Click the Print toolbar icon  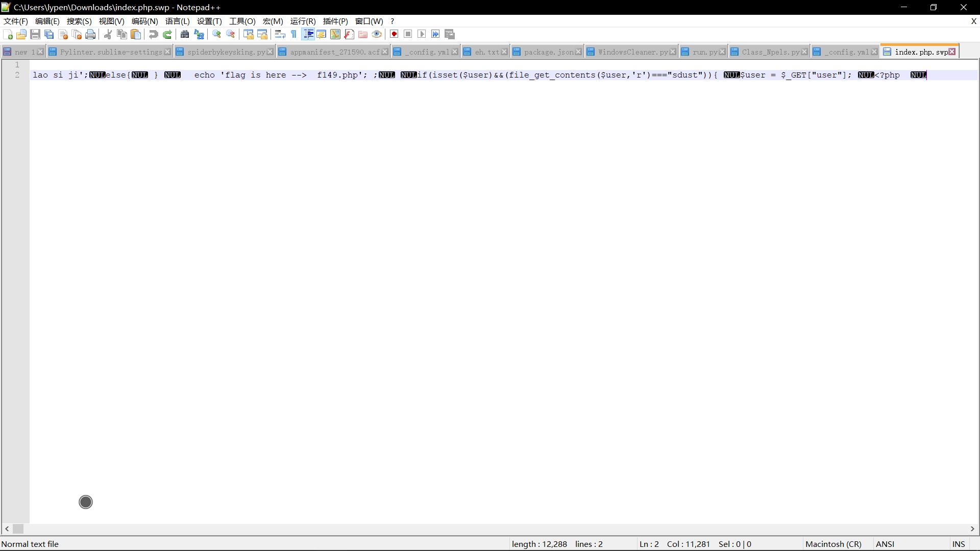tap(90, 34)
